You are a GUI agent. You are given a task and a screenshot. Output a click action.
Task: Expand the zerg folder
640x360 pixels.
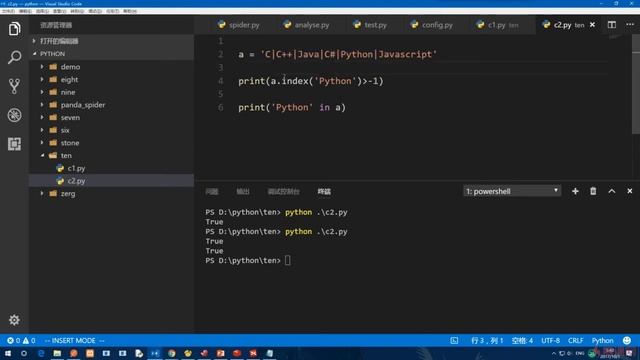pos(42,193)
